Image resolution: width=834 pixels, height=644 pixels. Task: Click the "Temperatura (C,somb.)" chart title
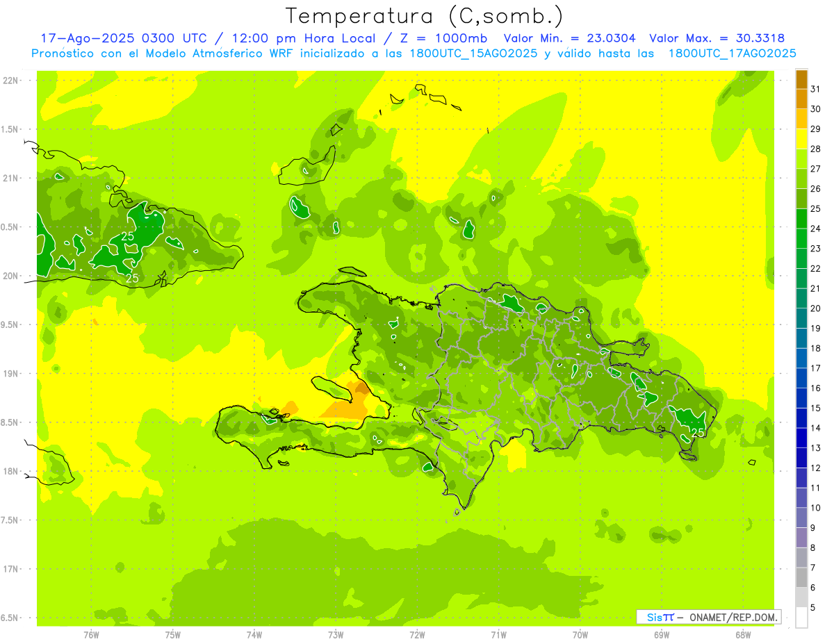coord(424,16)
